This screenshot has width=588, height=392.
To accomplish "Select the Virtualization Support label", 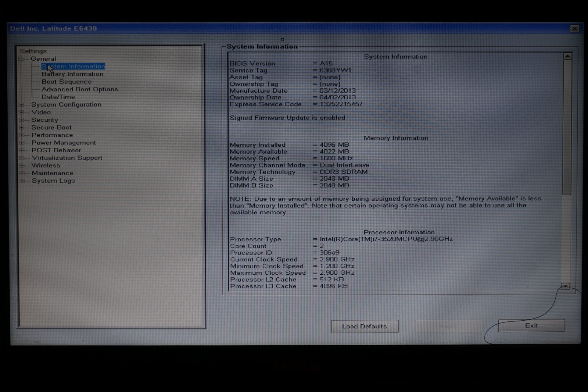I will pos(67,158).
